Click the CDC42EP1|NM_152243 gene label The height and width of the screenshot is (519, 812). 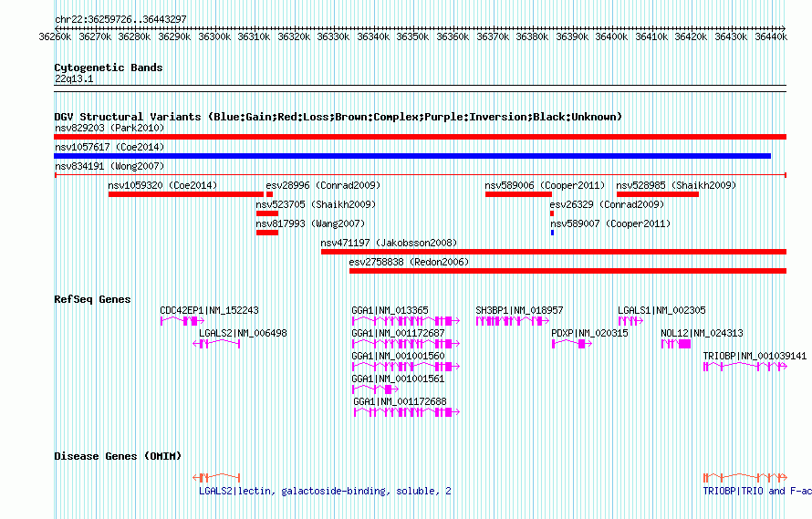[x=209, y=310]
